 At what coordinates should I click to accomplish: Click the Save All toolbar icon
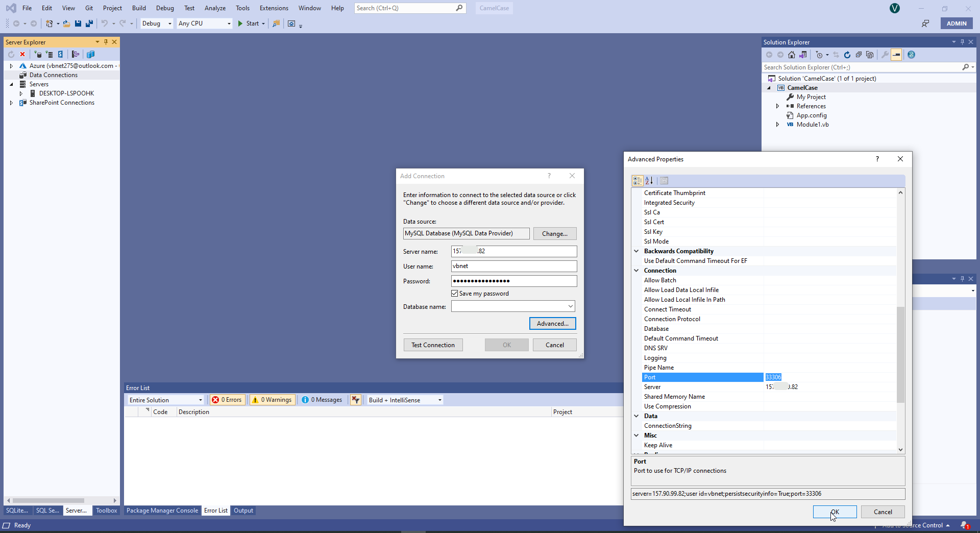pyautogui.click(x=89, y=23)
